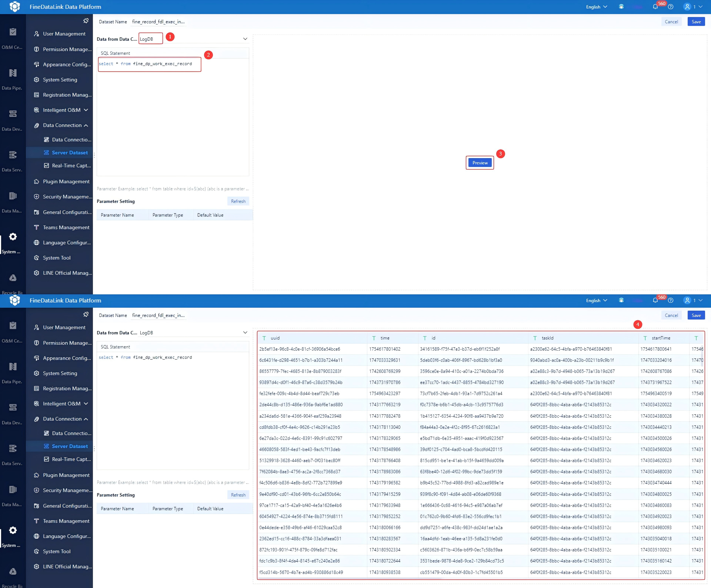
Task: Open Data Development icon in data-table window
Action: click(13, 407)
